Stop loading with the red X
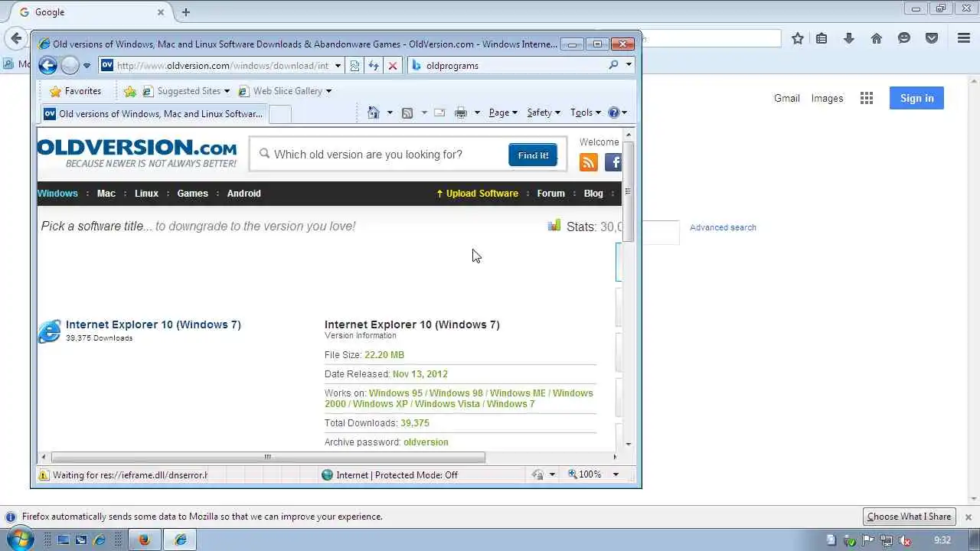The width and height of the screenshot is (980, 551). [393, 66]
